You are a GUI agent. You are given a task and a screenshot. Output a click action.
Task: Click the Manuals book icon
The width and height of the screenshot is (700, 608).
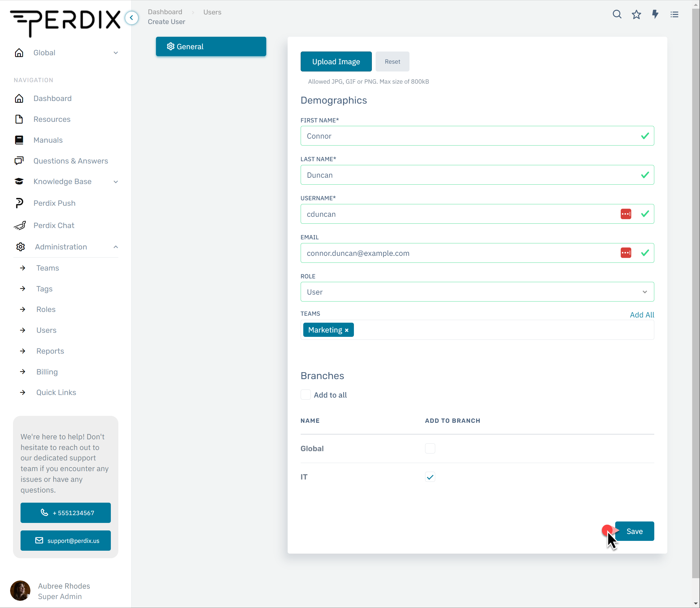19,140
